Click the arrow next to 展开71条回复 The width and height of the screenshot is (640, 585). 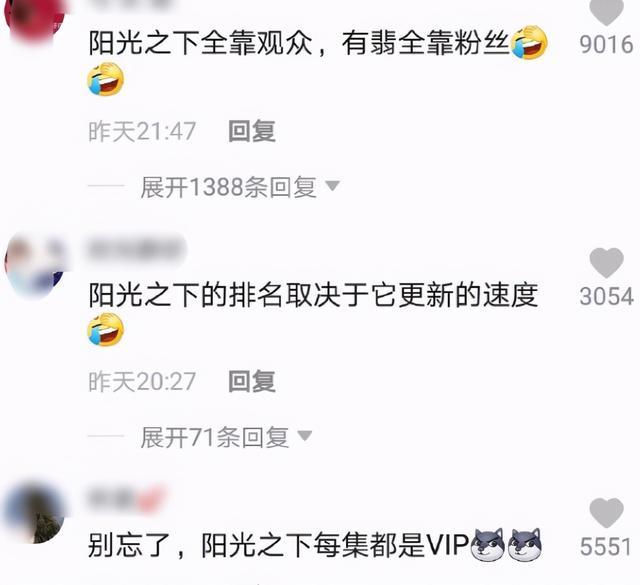[305, 436]
